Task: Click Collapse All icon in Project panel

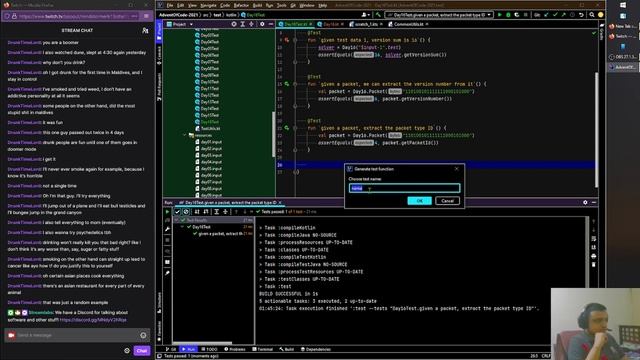Action: pos(251,24)
